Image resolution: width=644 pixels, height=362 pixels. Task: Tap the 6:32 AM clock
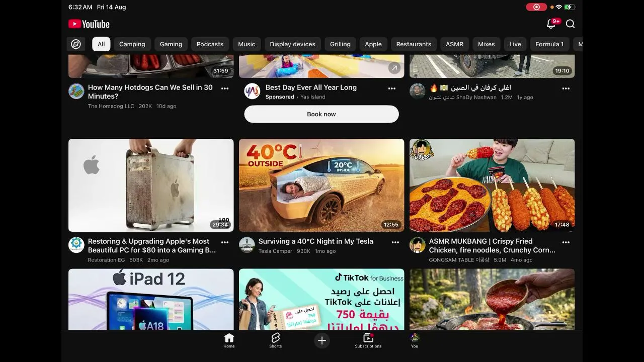[x=80, y=7]
